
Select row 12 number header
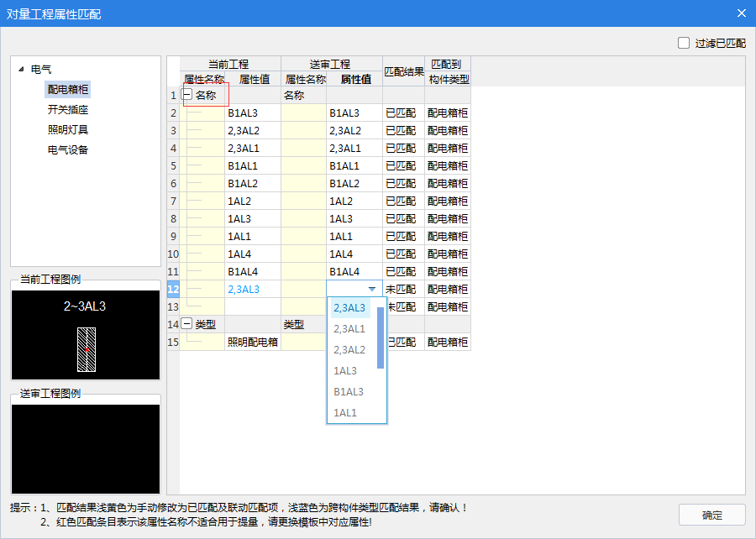pos(173,289)
